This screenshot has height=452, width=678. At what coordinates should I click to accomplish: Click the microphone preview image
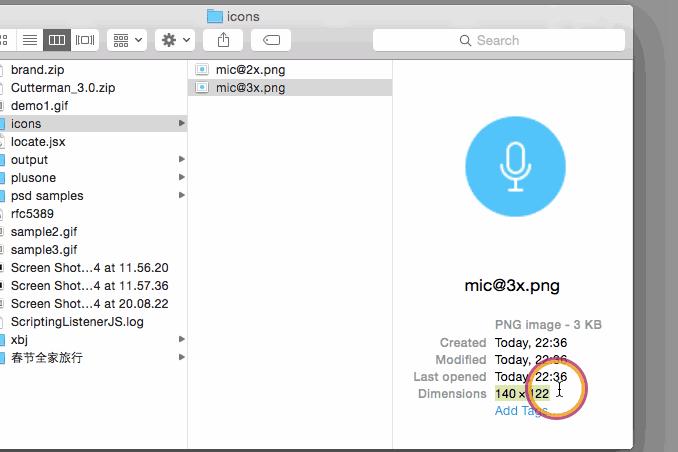coord(515,167)
